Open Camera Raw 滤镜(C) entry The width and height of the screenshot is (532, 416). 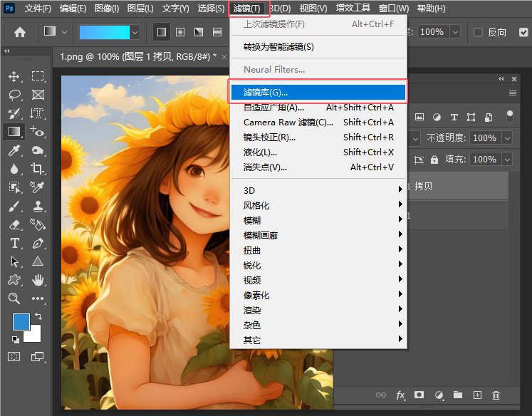[x=318, y=122]
